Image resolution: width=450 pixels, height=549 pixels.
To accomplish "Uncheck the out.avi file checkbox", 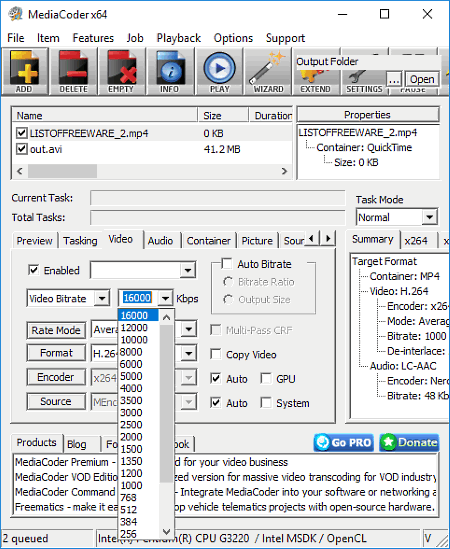I will coord(22,149).
